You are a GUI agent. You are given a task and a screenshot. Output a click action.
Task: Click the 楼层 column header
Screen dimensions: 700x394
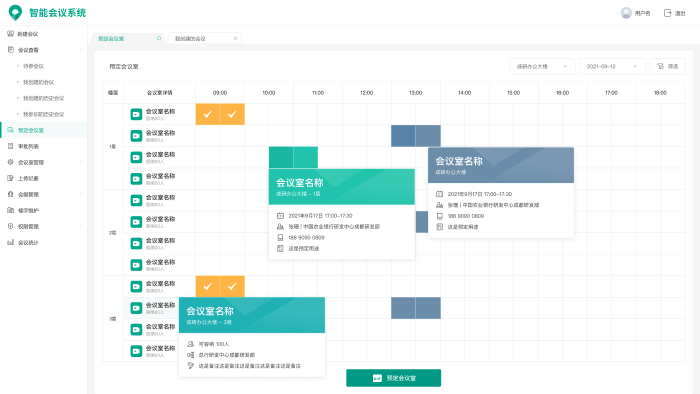point(113,93)
